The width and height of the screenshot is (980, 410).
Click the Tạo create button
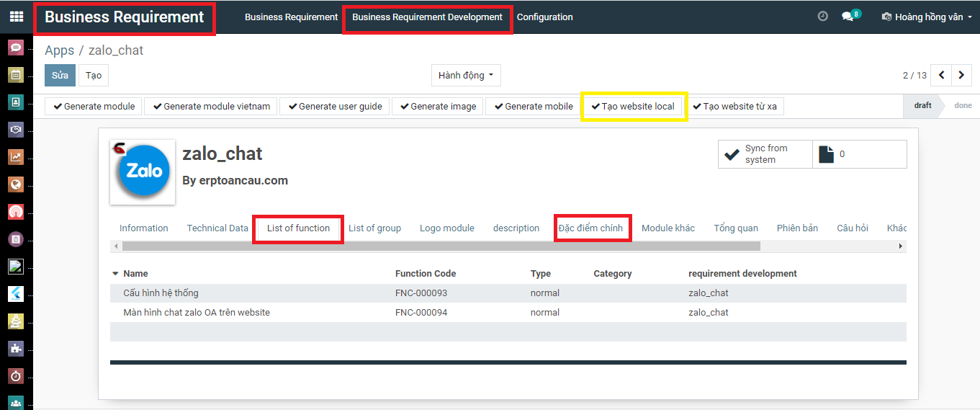tap(94, 76)
